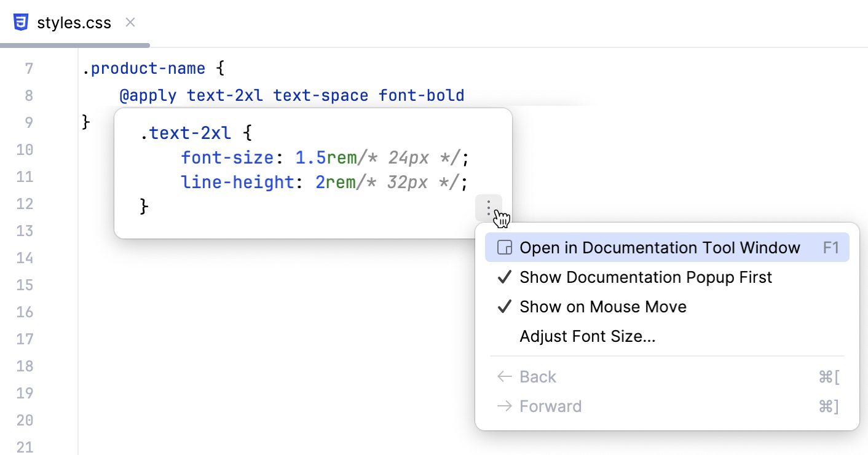This screenshot has height=455, width=868.
Task: Click the right arrow icon next to Forward
Action: [504, 406]
